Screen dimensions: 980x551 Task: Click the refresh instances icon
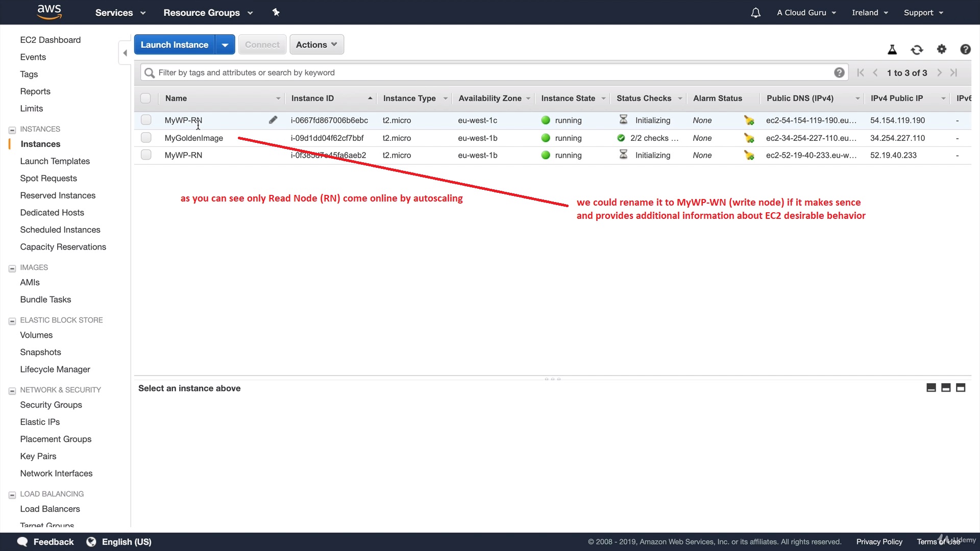point(917,49)
